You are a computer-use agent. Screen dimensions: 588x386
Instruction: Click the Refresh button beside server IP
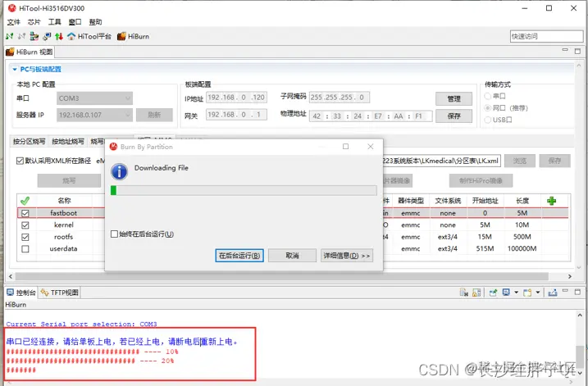(x=154, y=115)
